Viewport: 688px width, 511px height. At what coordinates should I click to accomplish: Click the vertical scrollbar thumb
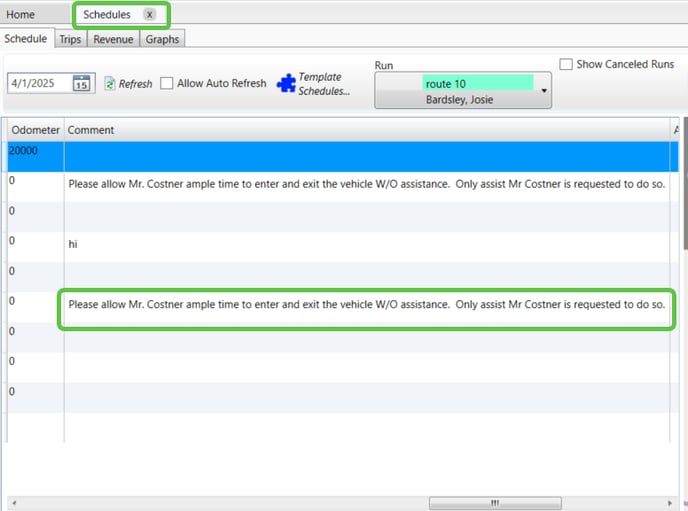point(685,183)
